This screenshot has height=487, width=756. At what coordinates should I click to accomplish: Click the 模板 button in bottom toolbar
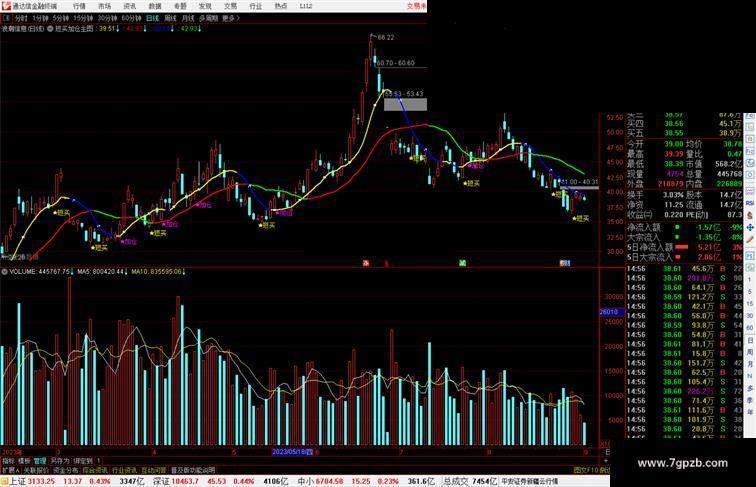pos(24,461)
